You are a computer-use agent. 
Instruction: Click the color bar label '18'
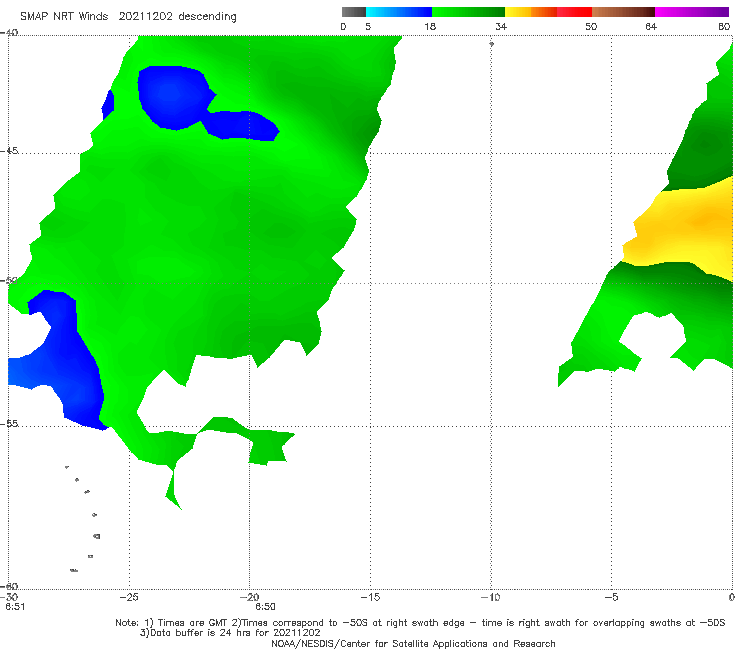coord(430,26)
